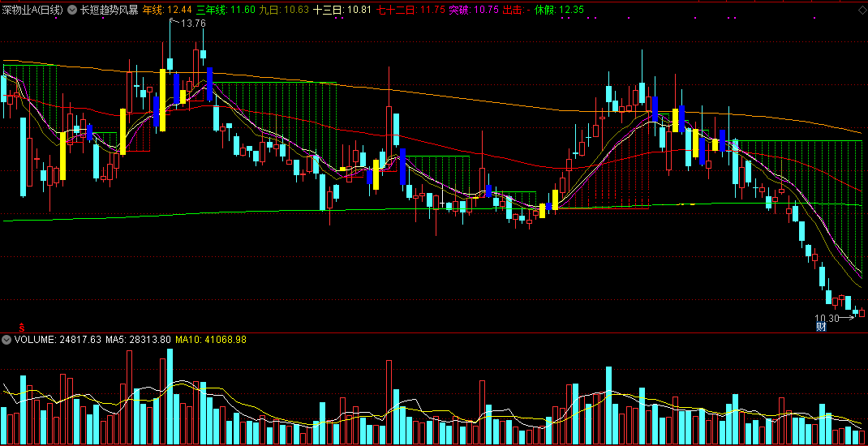Click the 财 financial info icon

click(822, 327)
